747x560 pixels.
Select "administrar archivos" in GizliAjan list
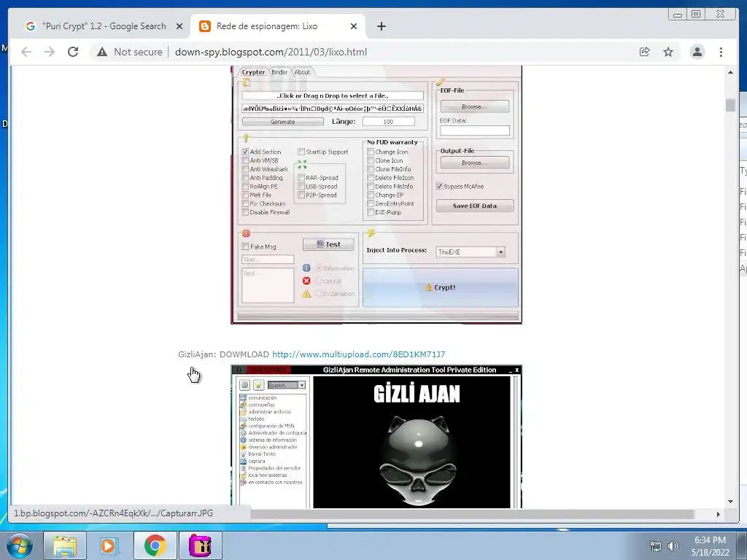[269, 412]
